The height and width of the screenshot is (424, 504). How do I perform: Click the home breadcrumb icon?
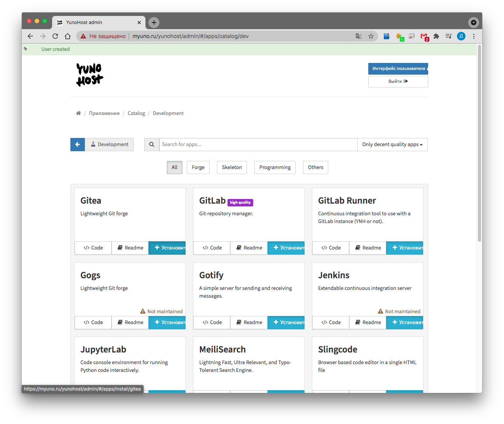tap(79, 113)
